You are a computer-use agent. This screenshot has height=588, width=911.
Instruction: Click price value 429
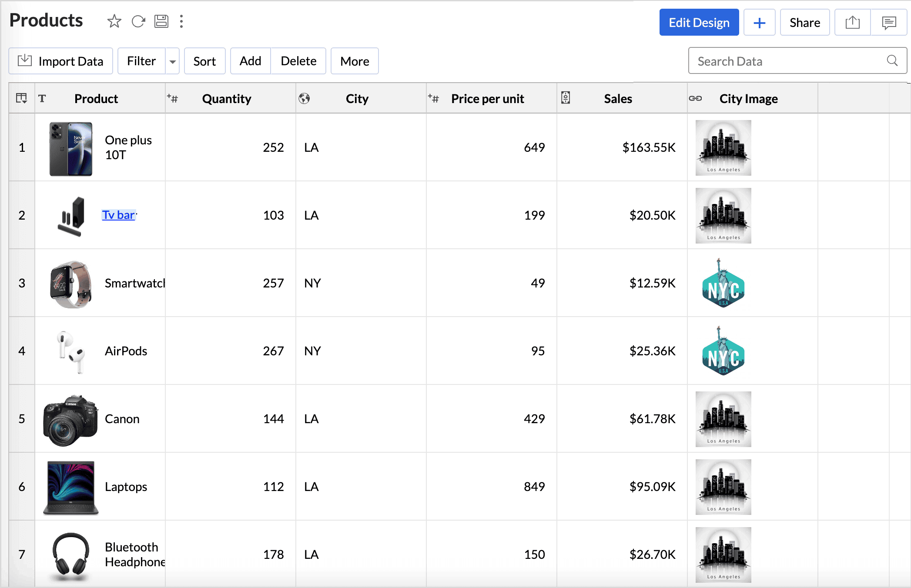[x=534, y=419]
